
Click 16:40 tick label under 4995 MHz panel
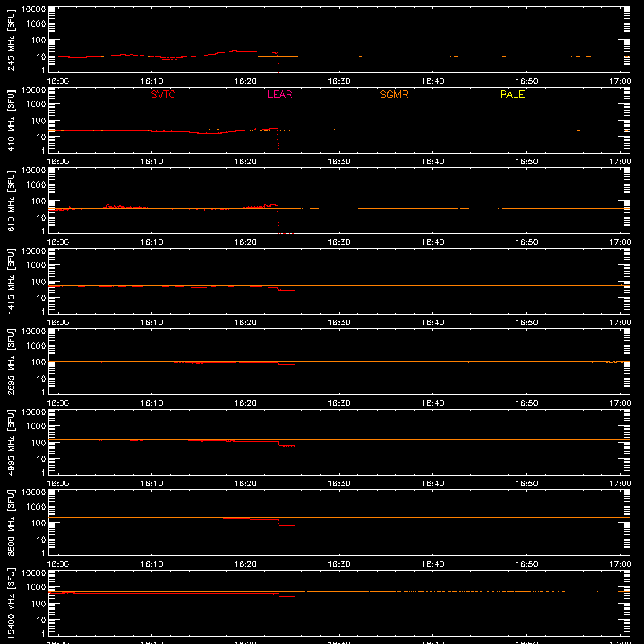[432, 484]
